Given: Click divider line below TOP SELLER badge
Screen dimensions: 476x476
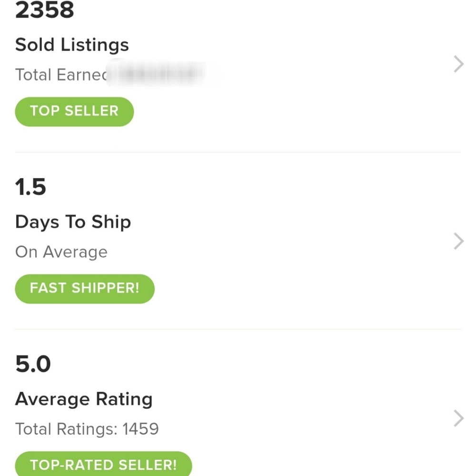Looking at the screenshot, I should tap(238, 152).
